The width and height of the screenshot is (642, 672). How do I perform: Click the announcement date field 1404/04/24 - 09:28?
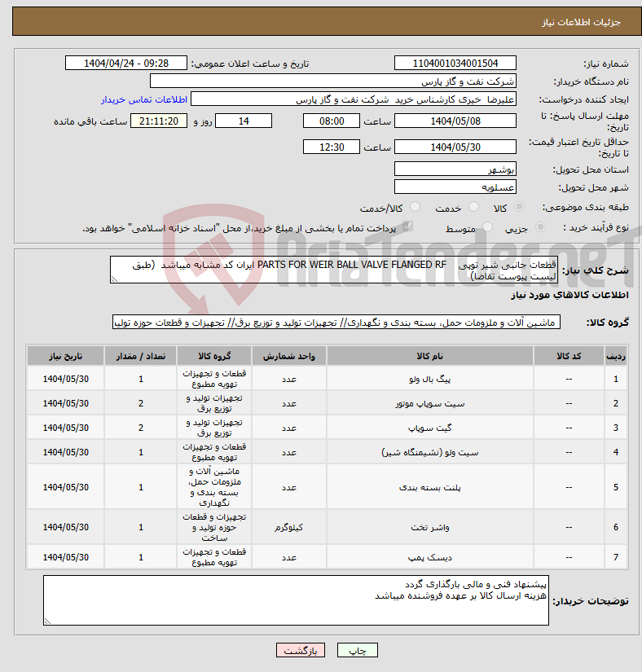(126, 63)
